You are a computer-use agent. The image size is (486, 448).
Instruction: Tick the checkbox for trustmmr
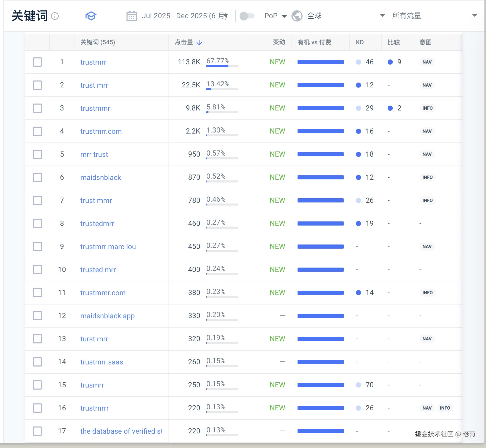(x=37, y=108)
